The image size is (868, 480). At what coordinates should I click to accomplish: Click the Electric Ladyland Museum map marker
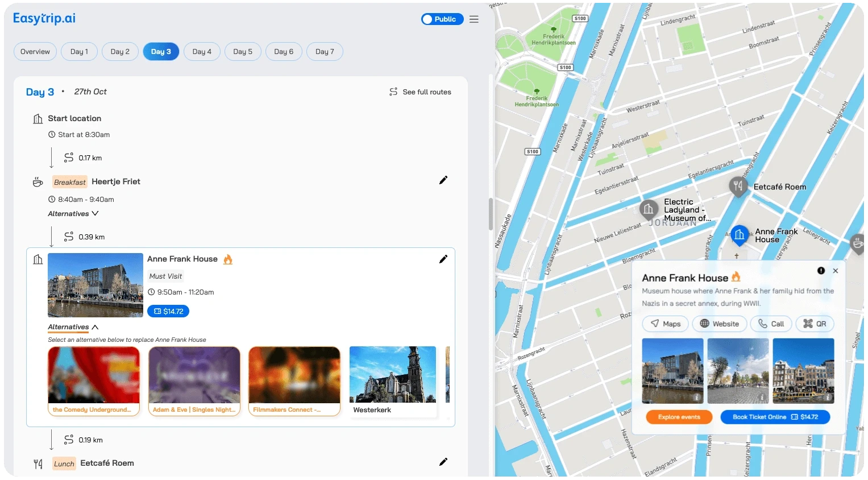[649, 210]
